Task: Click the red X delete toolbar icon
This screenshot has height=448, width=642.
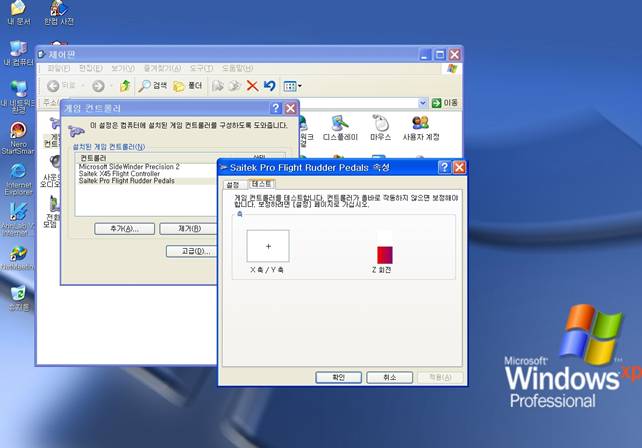Action: pyautogui.click(x=252, y=86)
